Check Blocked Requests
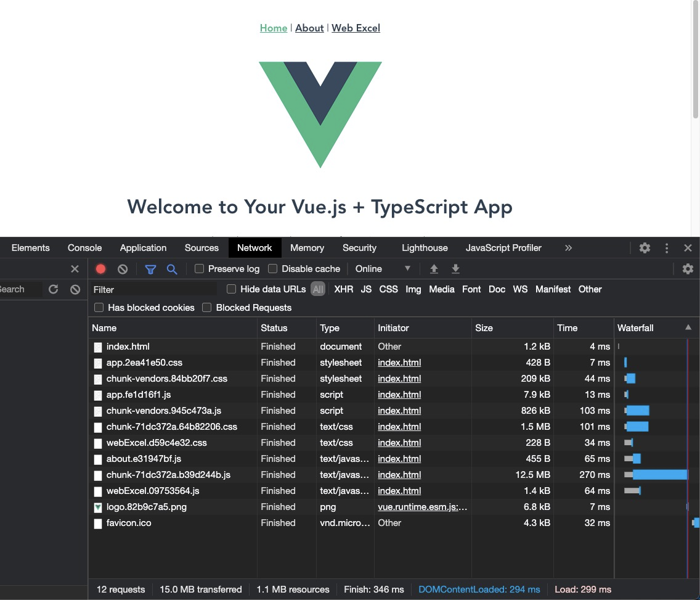Screen dimensions: 700x600 [206, 307]
